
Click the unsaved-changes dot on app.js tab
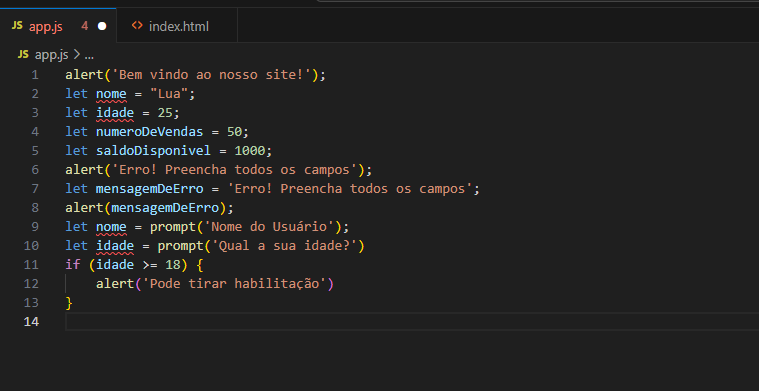102,27
